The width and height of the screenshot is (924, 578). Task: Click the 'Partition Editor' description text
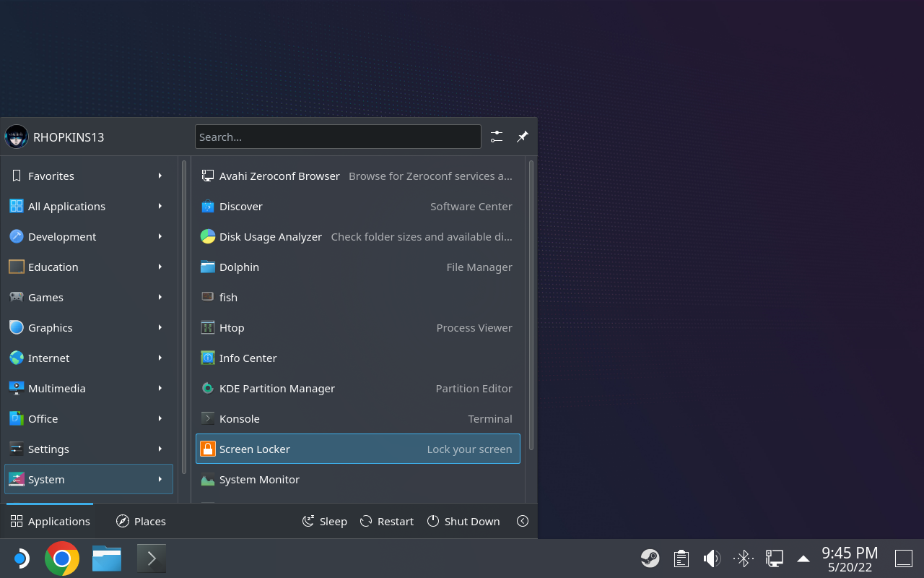click(x=474, y=388)
